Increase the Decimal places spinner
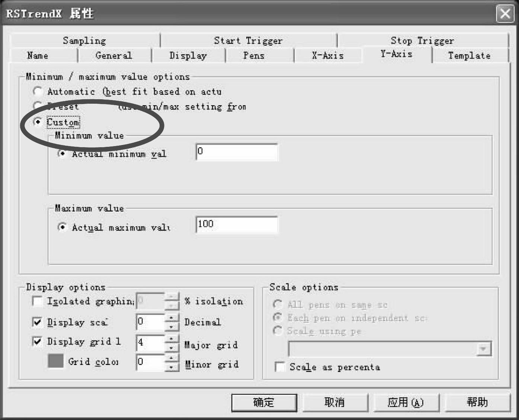 click(171, 318)
